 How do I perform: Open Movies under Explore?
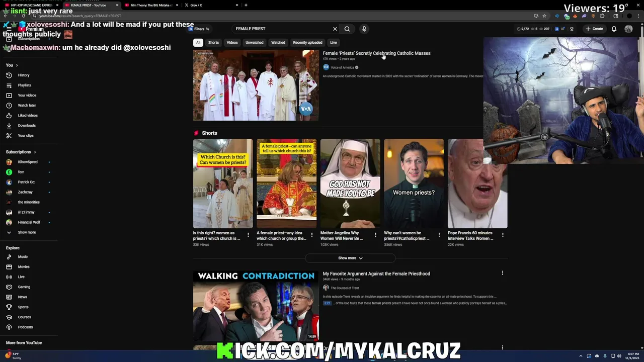pyautogui.click(x=24, y=267)
